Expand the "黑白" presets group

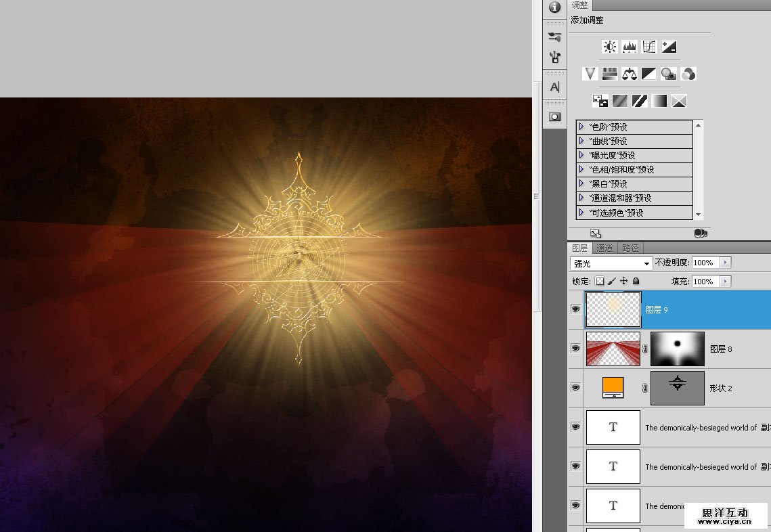[x=581, y=183]
